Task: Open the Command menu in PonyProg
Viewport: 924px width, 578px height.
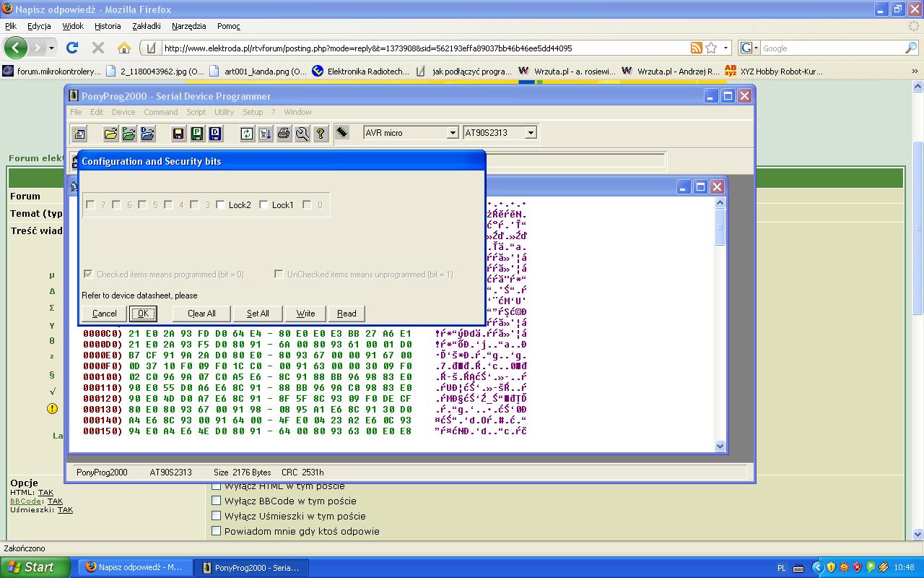Action: 161,112
